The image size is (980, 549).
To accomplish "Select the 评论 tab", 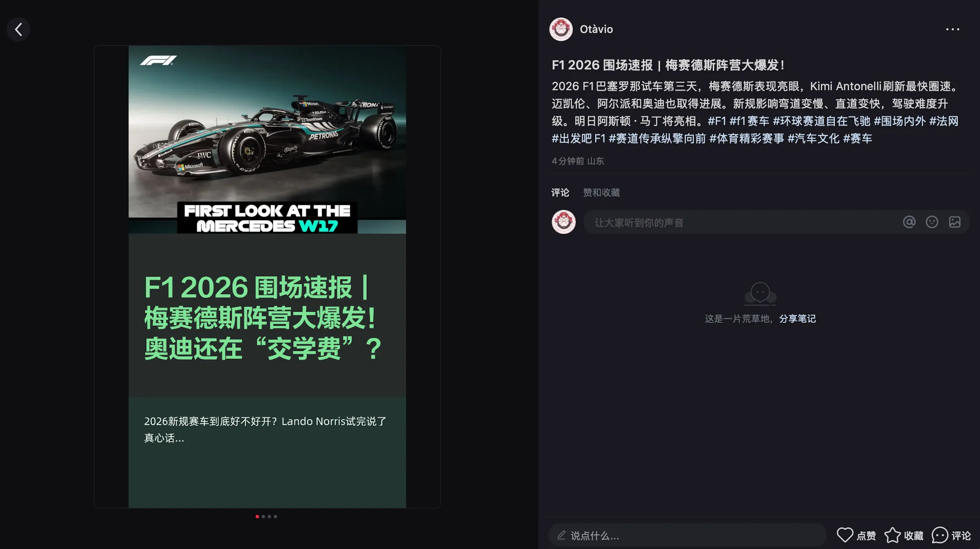I will (x=560, y=192).
